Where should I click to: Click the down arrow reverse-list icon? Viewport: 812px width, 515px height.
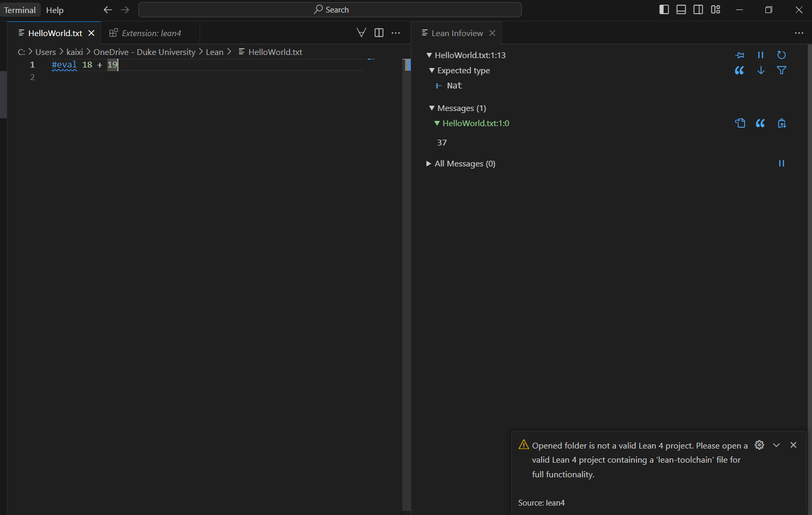pyautogui.click(x=761, y=70)
